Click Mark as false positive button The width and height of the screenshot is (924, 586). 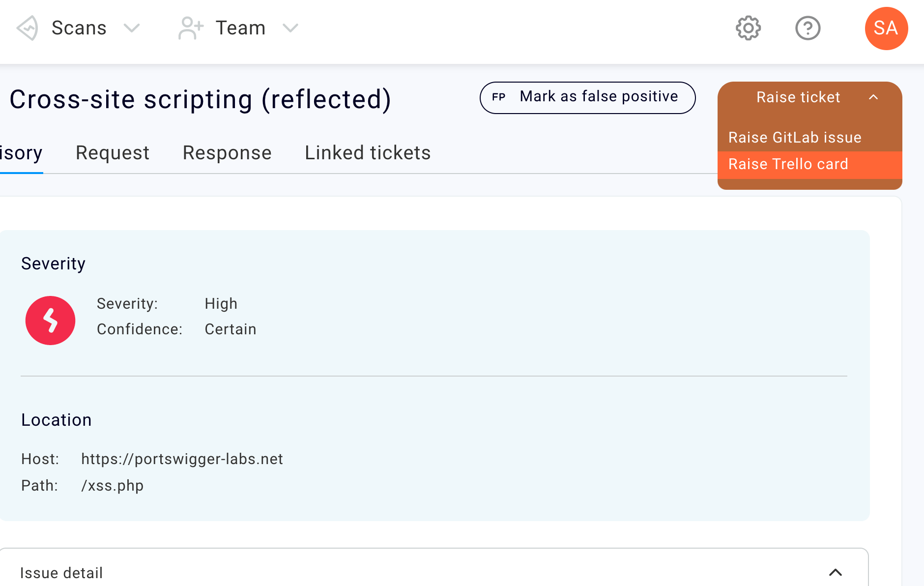587,97
